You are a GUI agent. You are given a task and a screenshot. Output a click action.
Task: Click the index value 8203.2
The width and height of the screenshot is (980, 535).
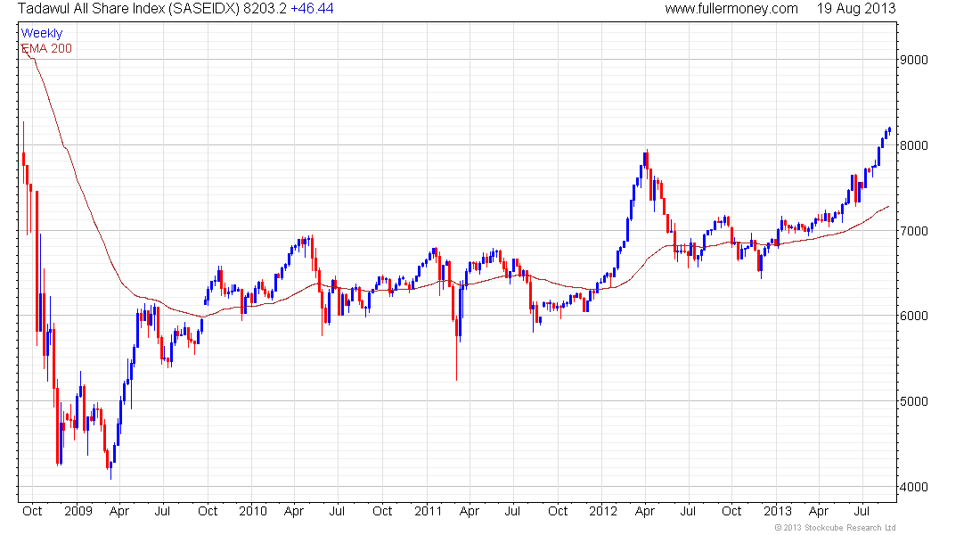click(x=265, y=9)
